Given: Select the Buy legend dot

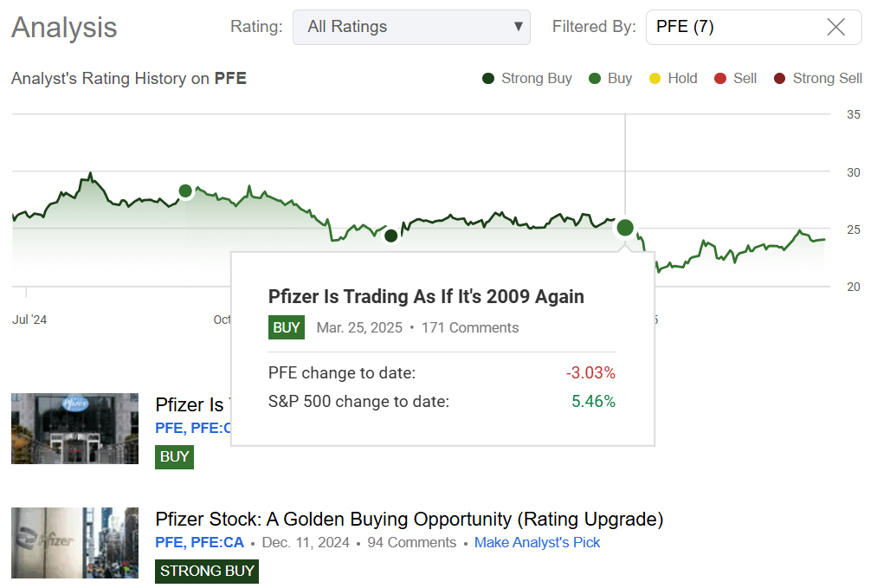Looking at the screenshot, I should (594, 78).
